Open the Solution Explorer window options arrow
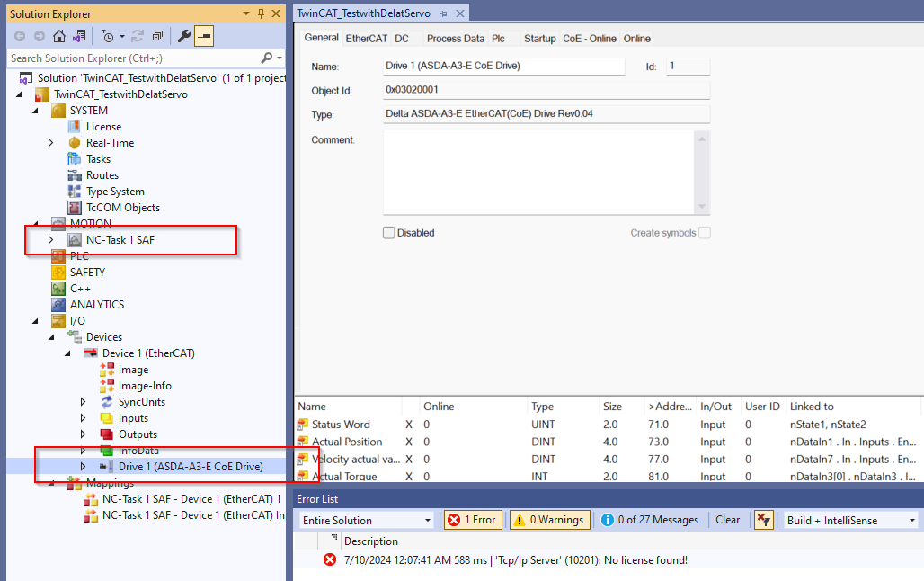924x581 pixels. [246, 13]
